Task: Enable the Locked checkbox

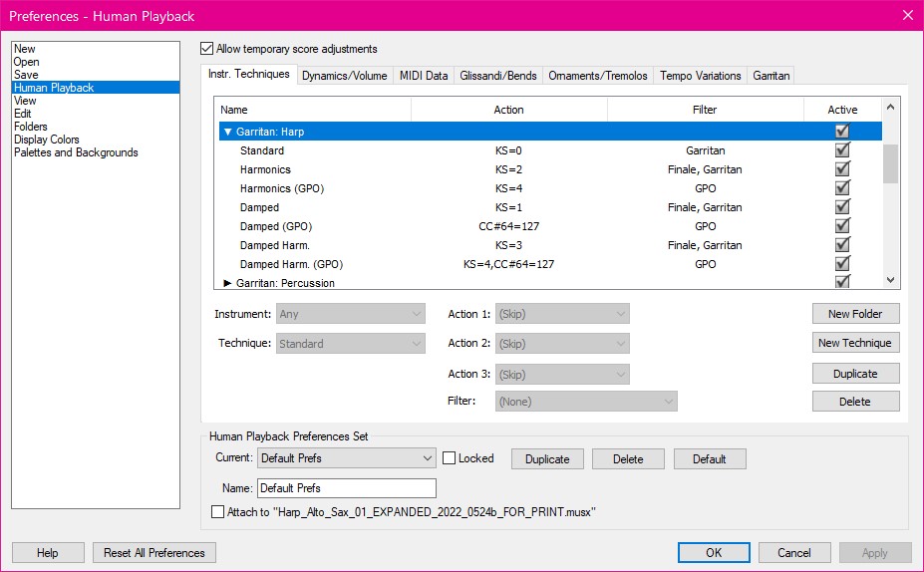Action: [x=450, y=458]
